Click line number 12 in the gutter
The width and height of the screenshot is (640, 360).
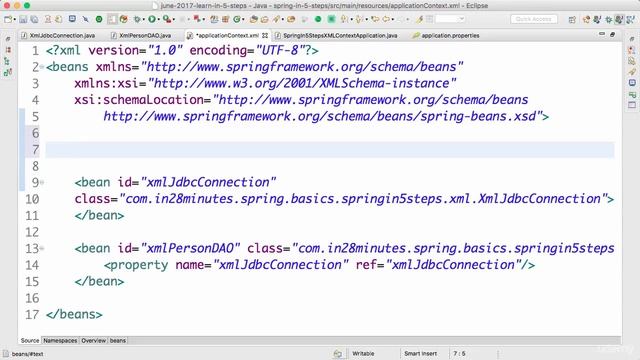point(32,232)
